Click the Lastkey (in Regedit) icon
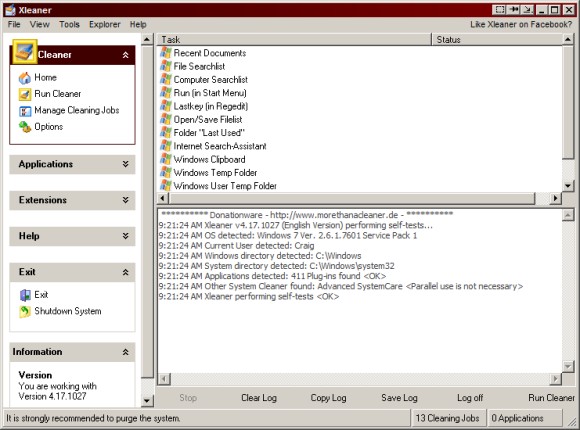The height and width of the screenshot is (430, 580). coord(165,106)
